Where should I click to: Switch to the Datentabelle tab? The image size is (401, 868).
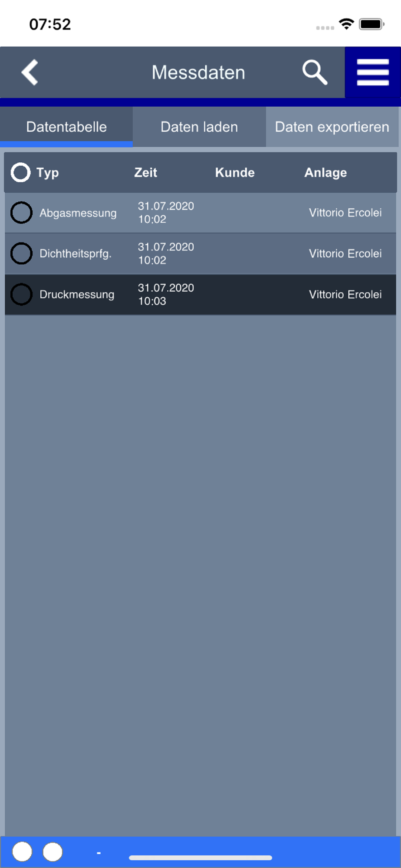click(66, 127)
